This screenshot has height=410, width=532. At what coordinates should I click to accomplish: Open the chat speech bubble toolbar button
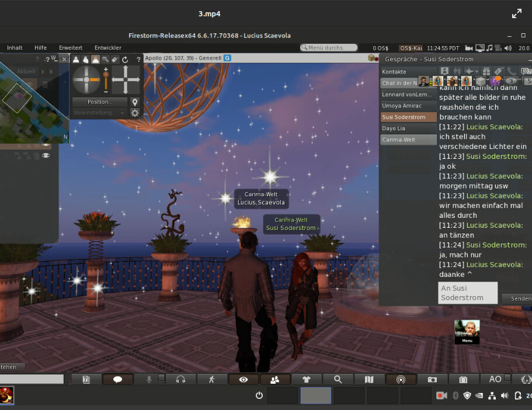117,379
